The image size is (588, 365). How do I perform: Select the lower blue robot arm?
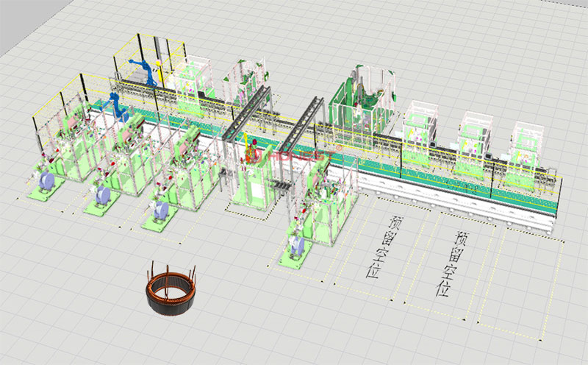pos(118,104)
